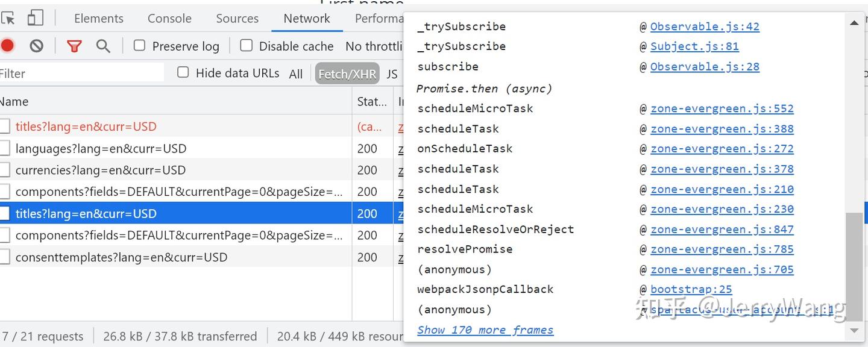Open the zone-evergreen.js:847 link

(722, 230)
